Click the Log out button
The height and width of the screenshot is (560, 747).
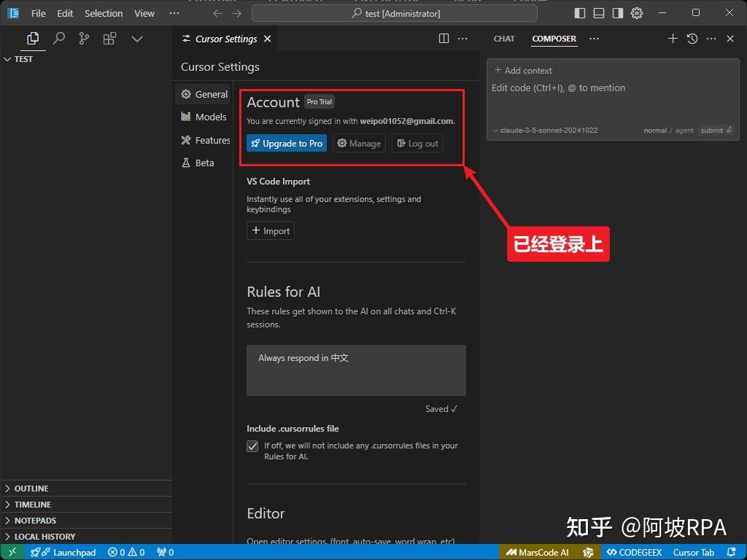pos(417,144)
